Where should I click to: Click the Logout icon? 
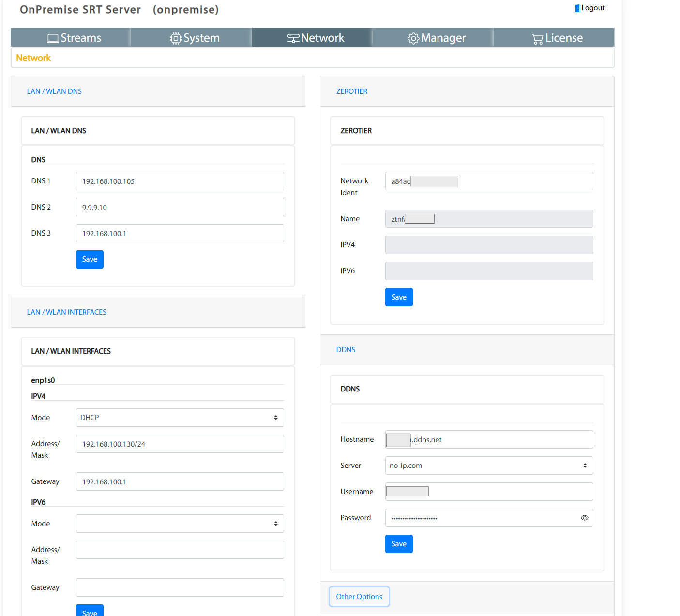coord(577,8)
